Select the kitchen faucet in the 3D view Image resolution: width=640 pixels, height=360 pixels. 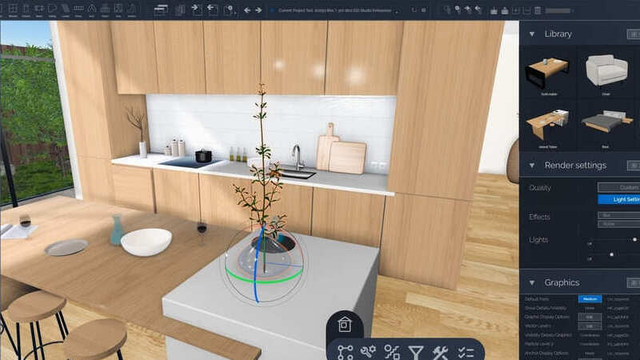[298, 157]
